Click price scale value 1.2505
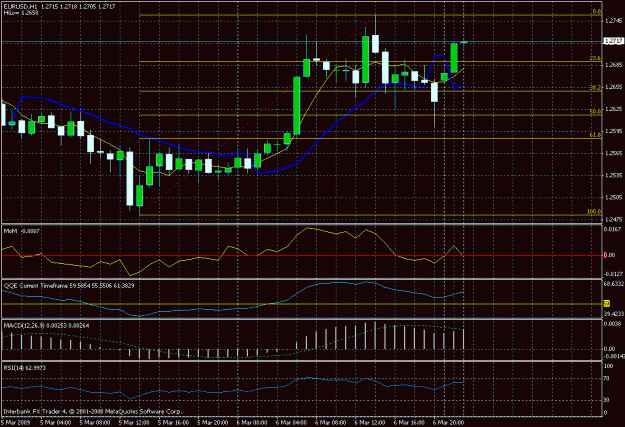Image resolution: width=625 pixels, height=427 pixels. [613, 197]
